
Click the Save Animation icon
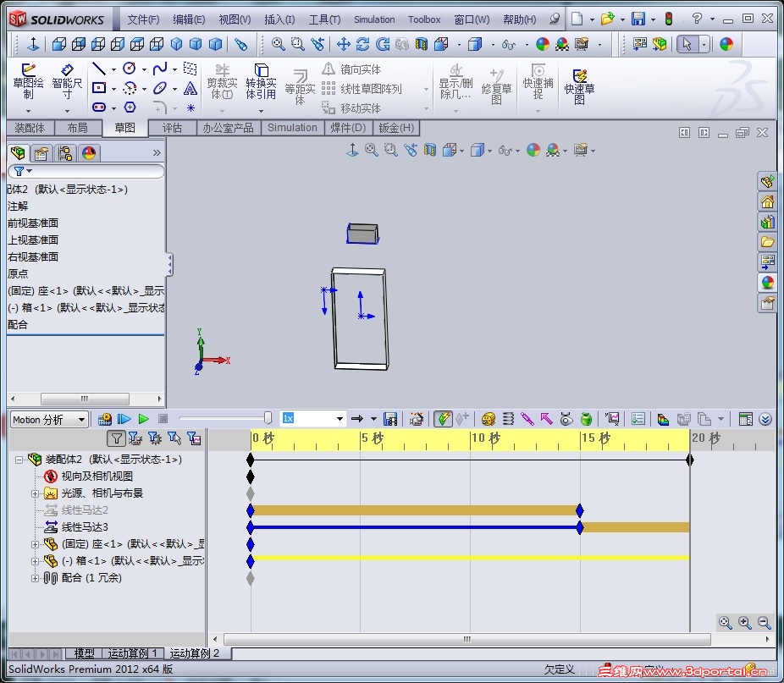pyautogui.click(x=390, y=419)
